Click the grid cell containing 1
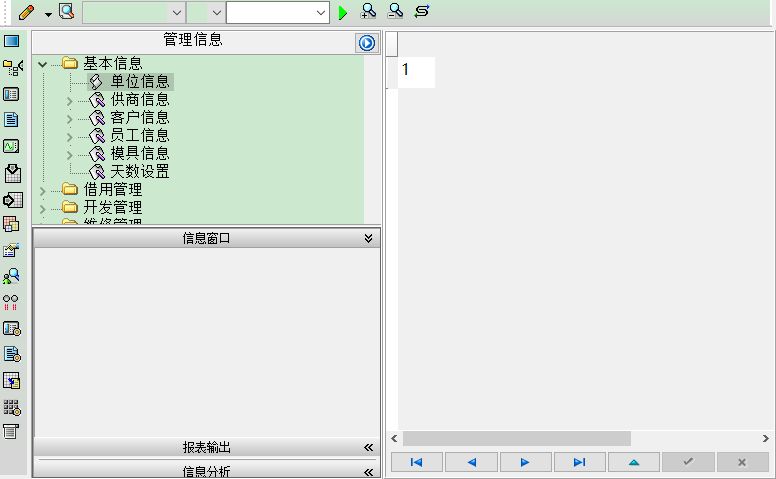Image resolution: width=776 pixels, height=479 pixels. (416, 72)
